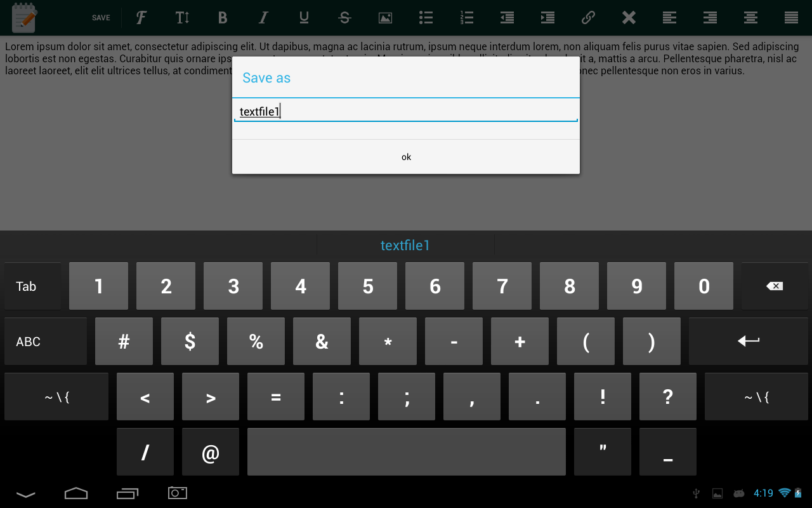Viewport: 812px width, 508px height.
Task: Tap the underscore key
Action: coord(668,452)
